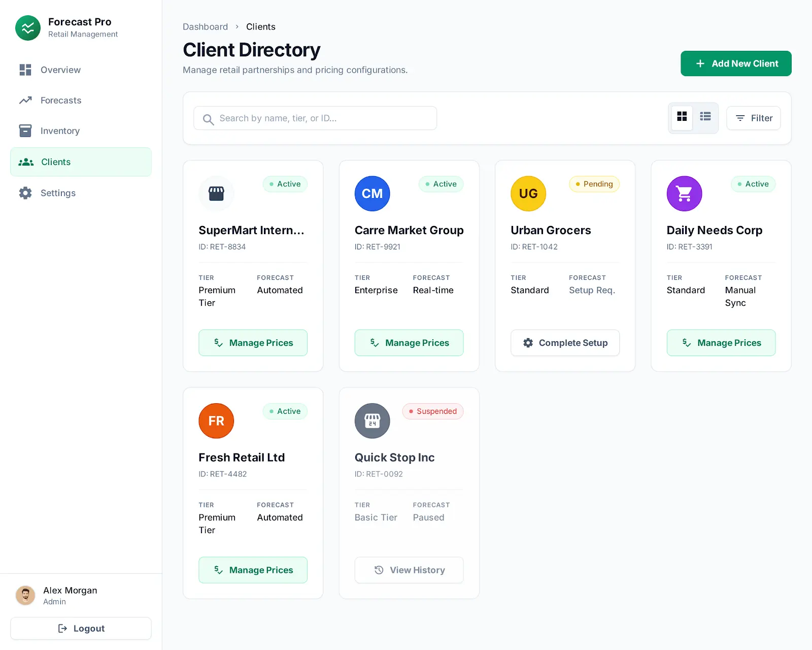The image size is (812, 650).
Task: Switch to list view layout
Action: point(705,117)
